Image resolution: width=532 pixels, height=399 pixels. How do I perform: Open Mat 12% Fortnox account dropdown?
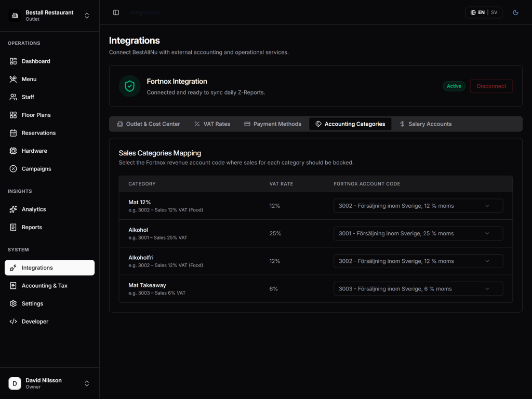pos(418,206)
